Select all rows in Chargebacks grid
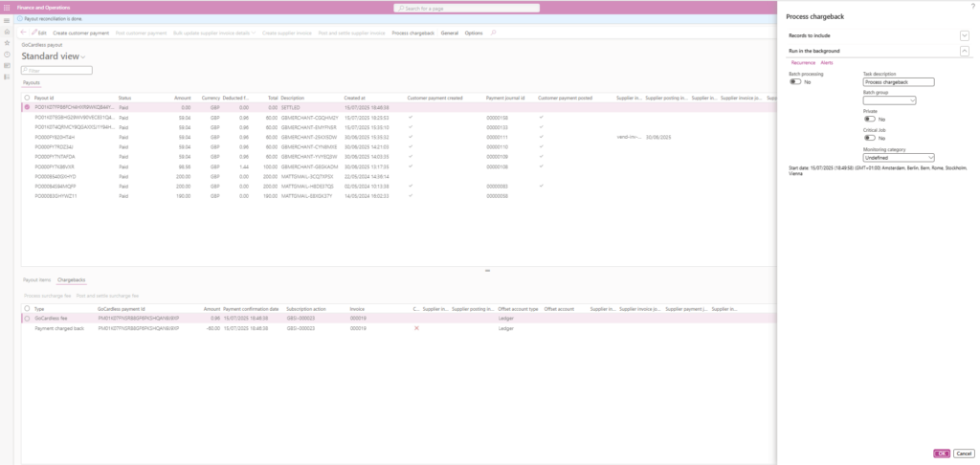 27,309
